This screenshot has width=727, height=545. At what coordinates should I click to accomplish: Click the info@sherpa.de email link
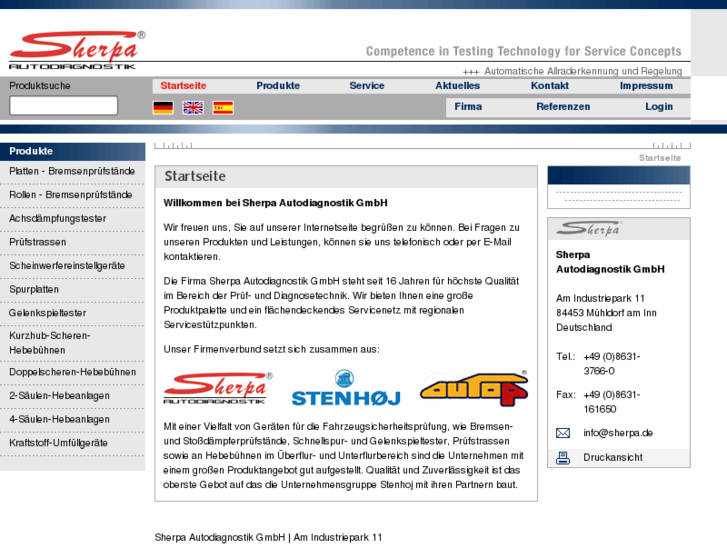tap(618, 433)
